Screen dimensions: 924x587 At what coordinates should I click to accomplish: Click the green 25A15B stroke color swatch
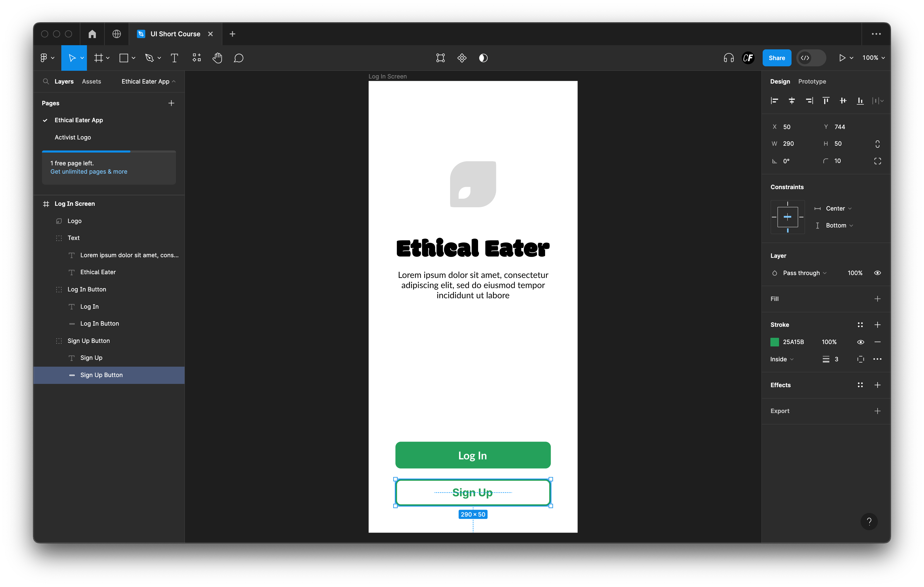tap(775, 342)
